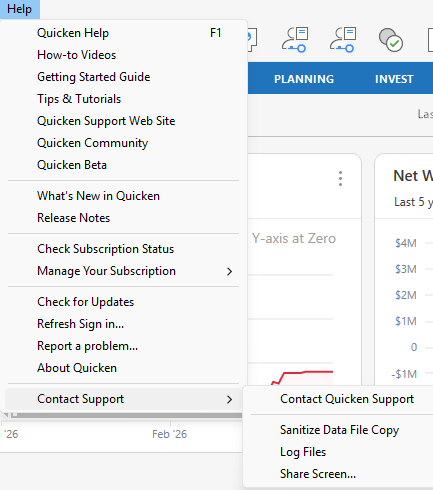Select Contact Quicken Support submenu item
This screenshot has height=490, width=433.
point(347,399)
